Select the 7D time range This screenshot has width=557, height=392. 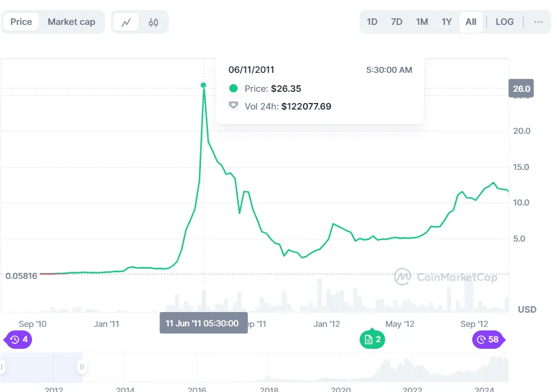coord(396,22)
